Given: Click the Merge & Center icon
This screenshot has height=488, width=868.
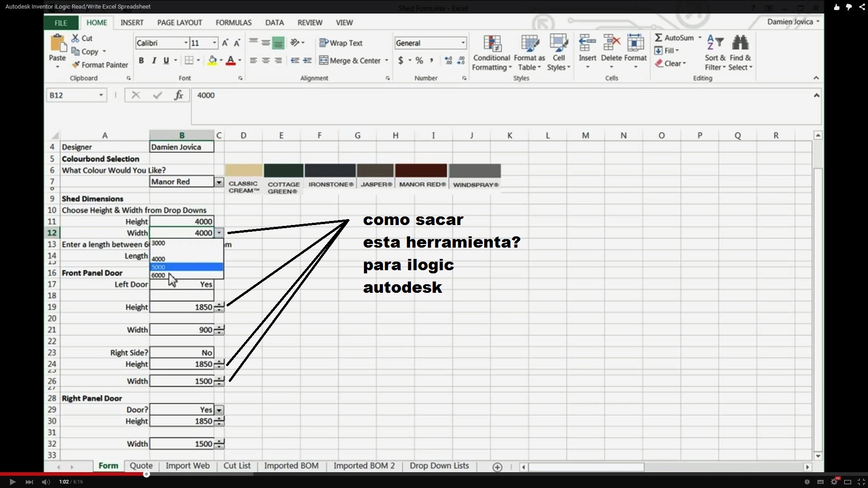Looking at the screenshot, I should point(323,61).
